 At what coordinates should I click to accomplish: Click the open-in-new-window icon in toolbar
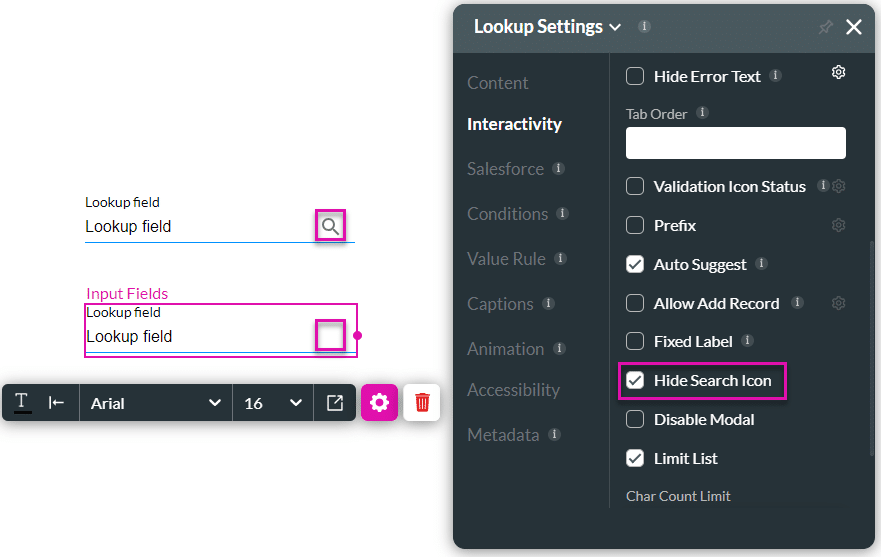(335, 403)
